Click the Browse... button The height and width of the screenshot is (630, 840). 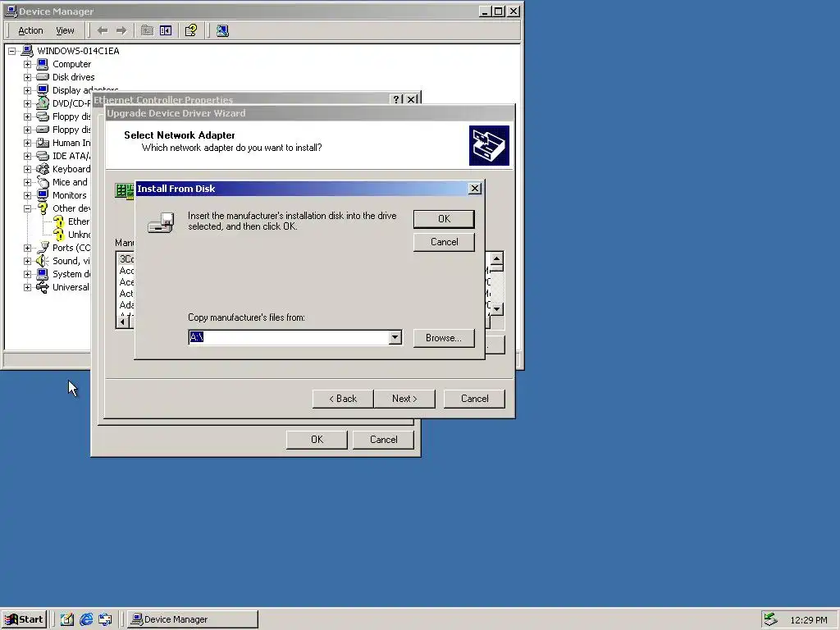click(x=444, y=338)
